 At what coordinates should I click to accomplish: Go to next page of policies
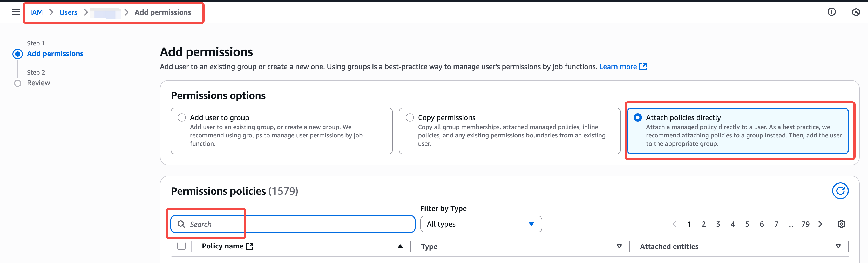tap(820, 224)
